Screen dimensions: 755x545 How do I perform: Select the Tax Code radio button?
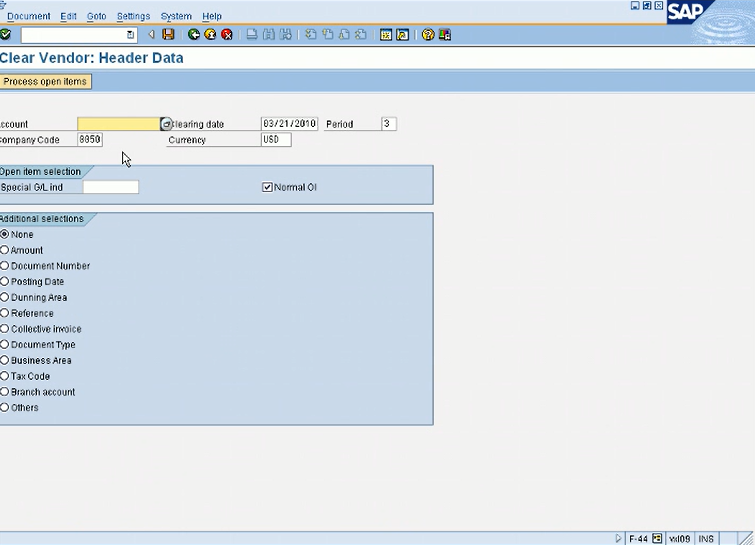[4, 376]
